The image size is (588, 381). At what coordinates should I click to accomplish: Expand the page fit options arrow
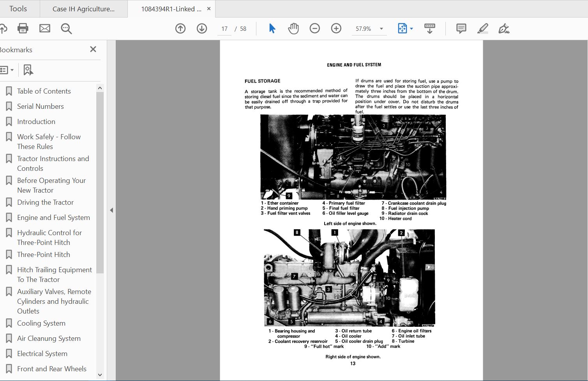pyautogui.click(x=411, y=29)
